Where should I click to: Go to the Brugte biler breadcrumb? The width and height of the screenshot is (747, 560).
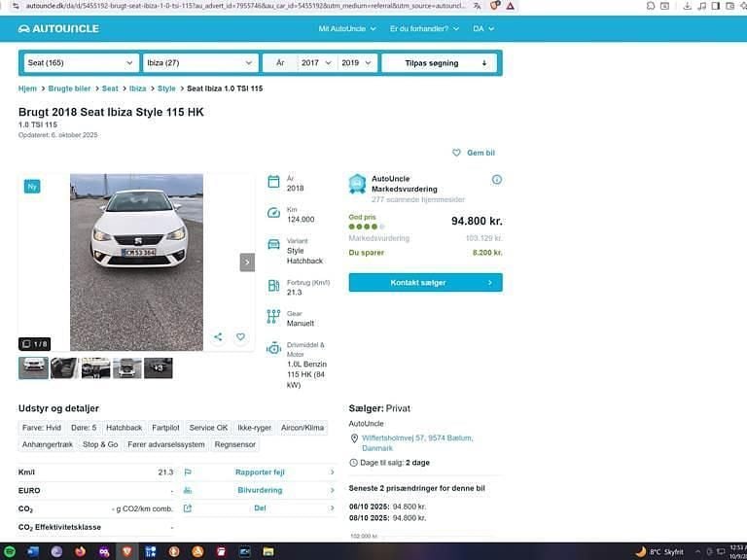click(69, 88)
